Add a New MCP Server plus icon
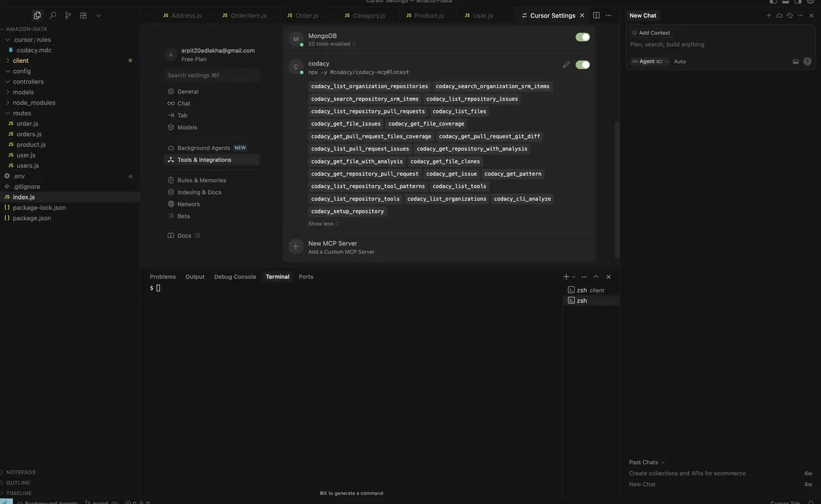The height and width of the screenshot is (504, 821). click(296, 247)
